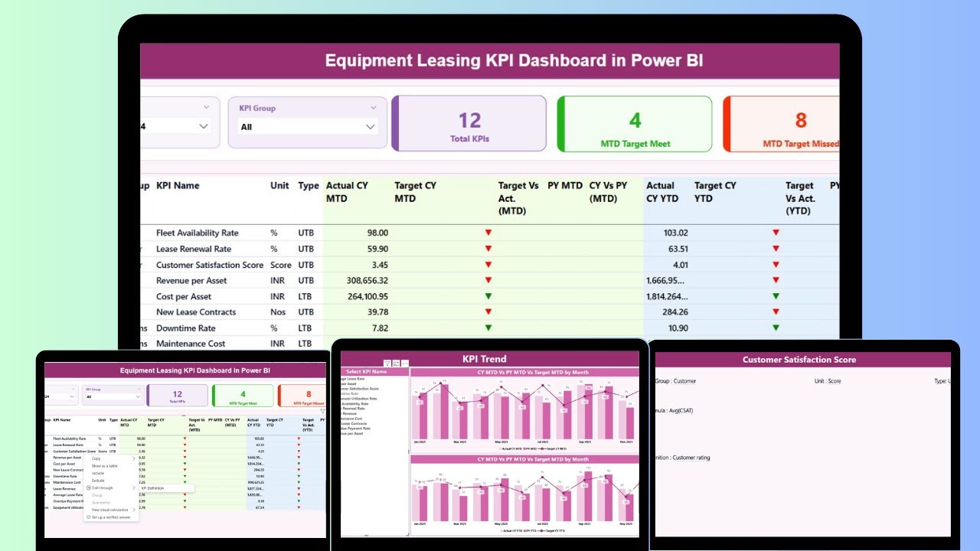Click the MTD red arrow for Customer Satisfaction Score
The width and height of the screenshot is (980, 551).
point(488,265)
